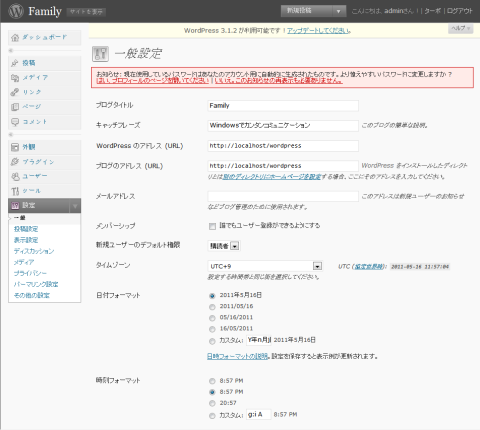The width and height of the screenshot is (480, 430).
Task: Collapse the sidebar via the top separator arrow
Action: coord(11,51)
